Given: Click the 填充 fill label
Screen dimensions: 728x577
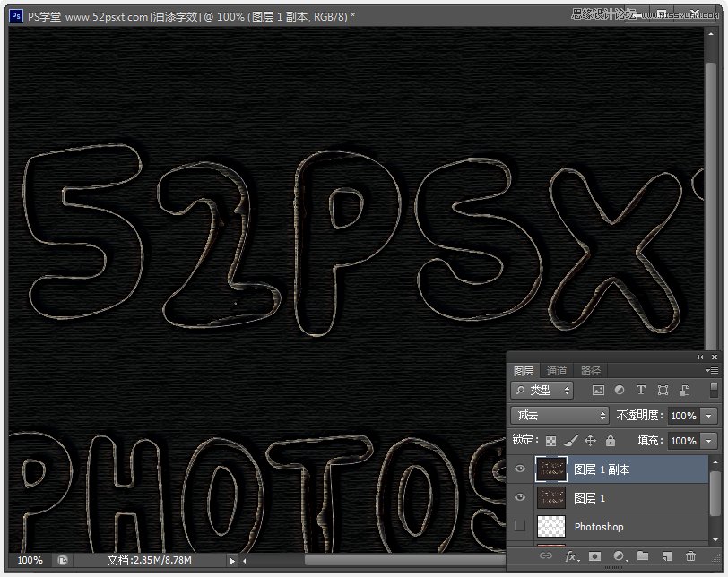Looking at the screenshot, I should pos(651,440).
